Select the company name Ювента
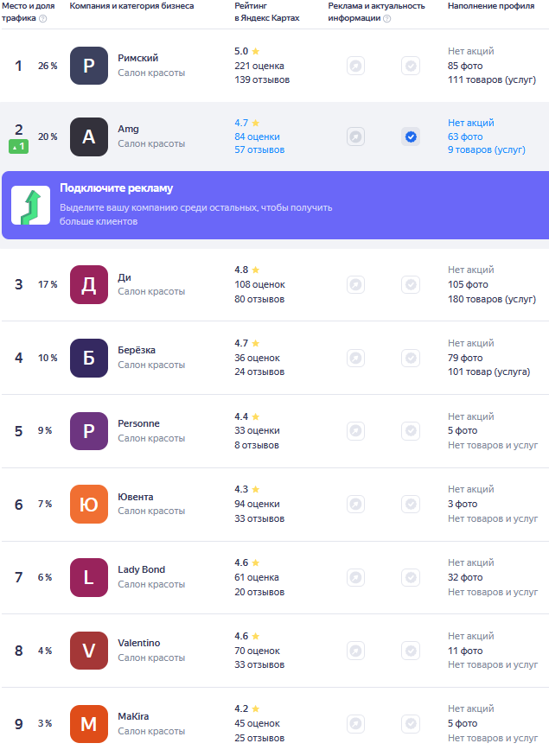The image size is (549, 756). [x=136, y=497]
